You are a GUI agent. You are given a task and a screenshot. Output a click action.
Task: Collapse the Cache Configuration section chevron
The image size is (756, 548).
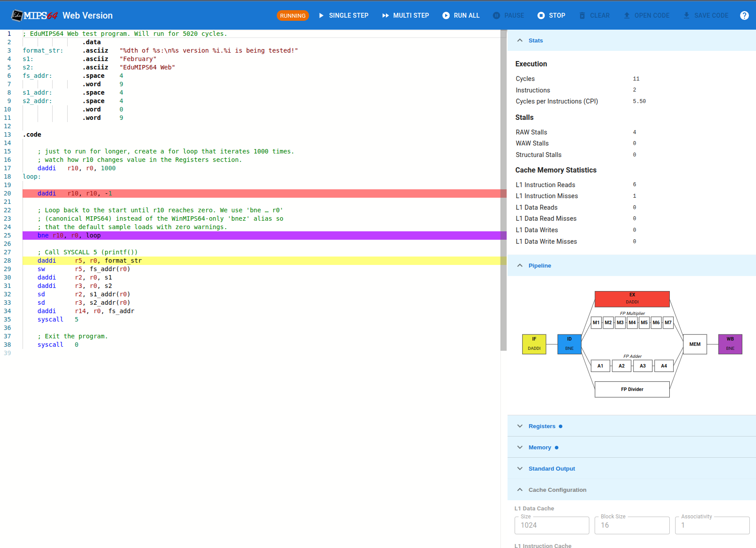(520, 490)
